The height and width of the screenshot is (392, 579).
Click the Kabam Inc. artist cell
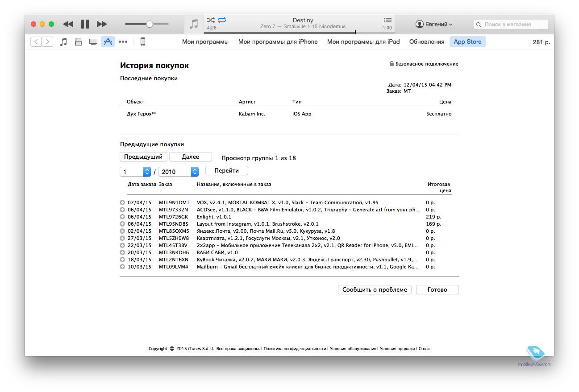(252, 114)
